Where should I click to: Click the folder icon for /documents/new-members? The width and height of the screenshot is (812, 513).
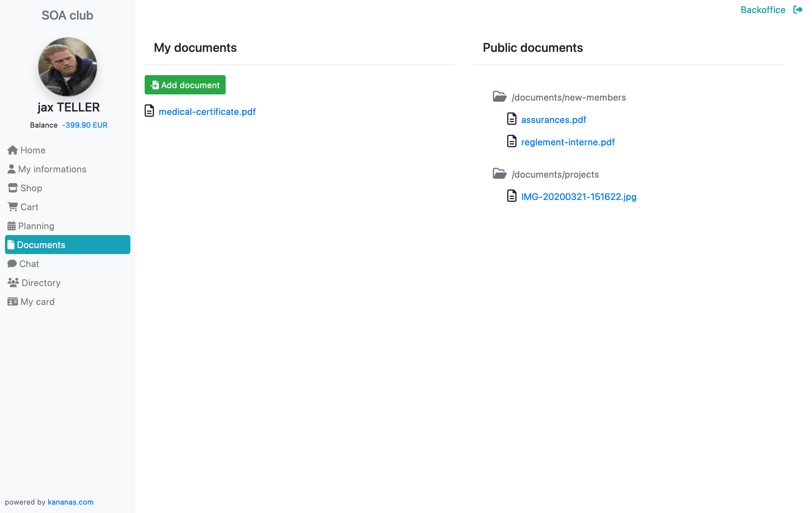tap(499, 97)
